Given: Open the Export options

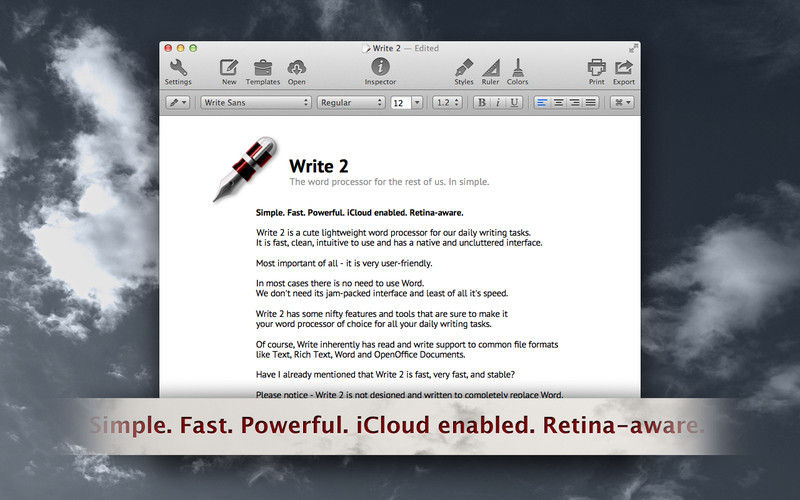Looking at the screenshot, I should point(623,72).
